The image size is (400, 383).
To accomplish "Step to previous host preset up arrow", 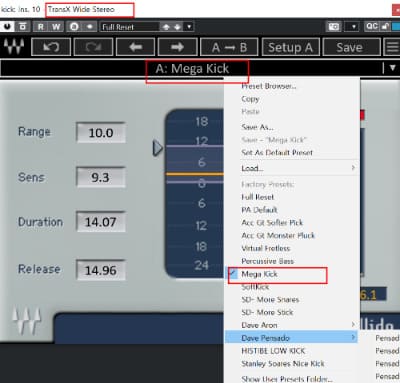I will (166, 27).
